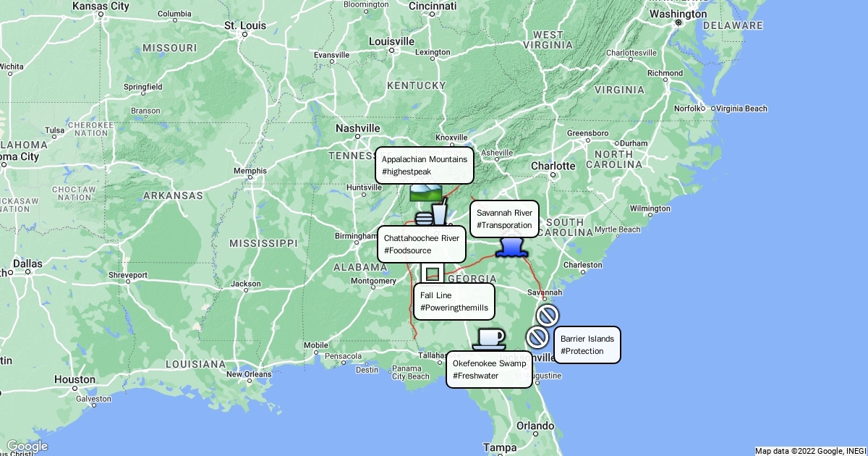Click the Houston city label
The image size is (868, 456).
coord(75,379)
